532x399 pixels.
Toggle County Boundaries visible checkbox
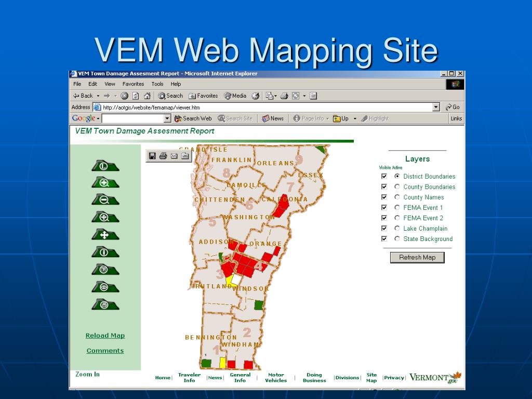(x=384, y=187)
